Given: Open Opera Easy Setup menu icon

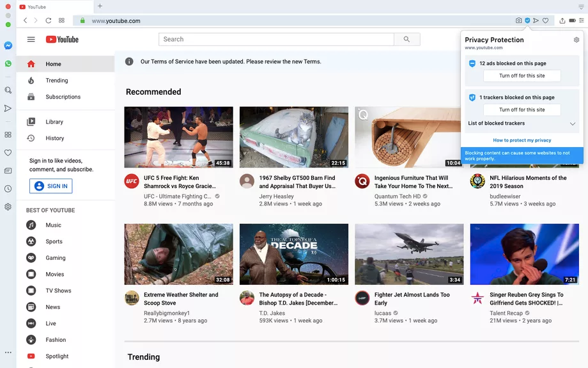Looking at the screenshot, I should click(x=581, y=20).
